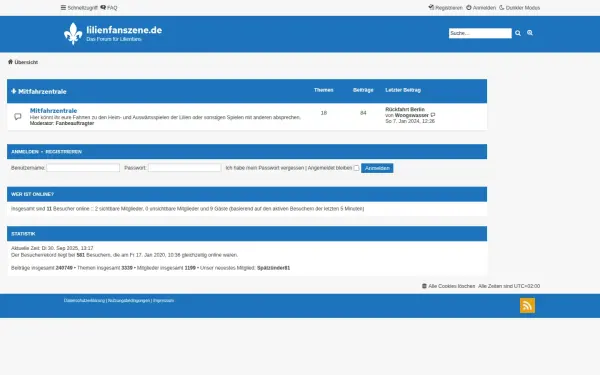Open the FAQ link
The width and height of the screenshot is (600, 375).
coord(109,8)
